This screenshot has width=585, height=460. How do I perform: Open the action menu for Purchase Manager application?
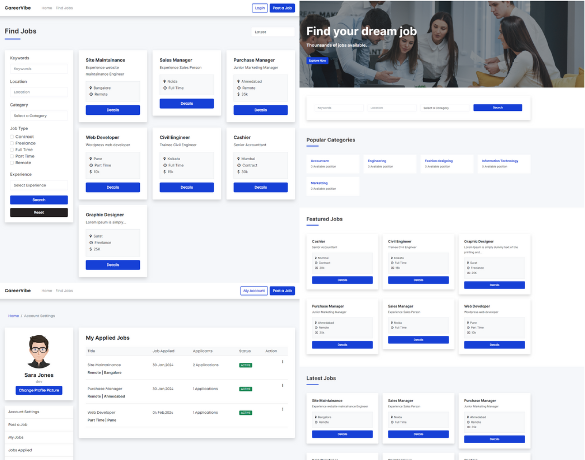tap(282, 385)
